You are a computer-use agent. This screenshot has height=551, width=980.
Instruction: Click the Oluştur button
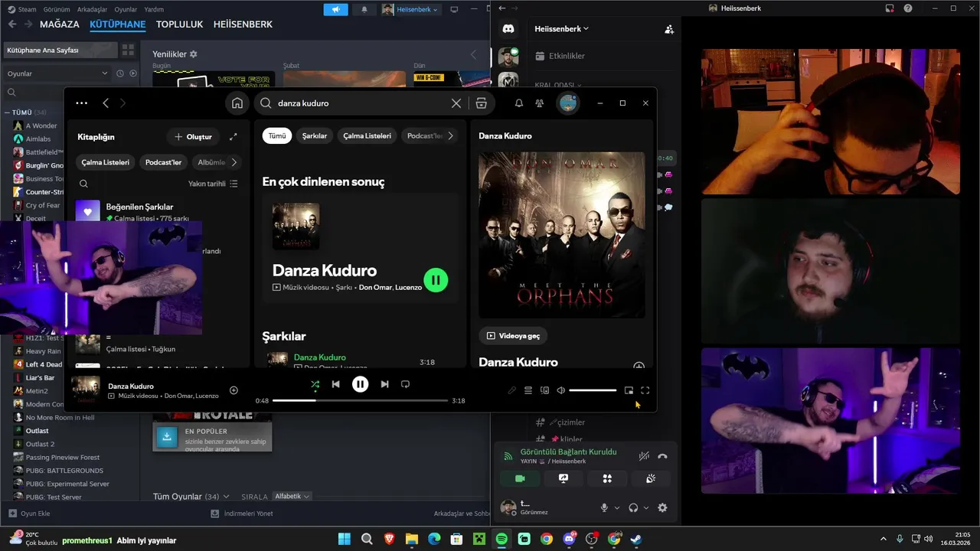pyautogui.click(x=193, y=137)
